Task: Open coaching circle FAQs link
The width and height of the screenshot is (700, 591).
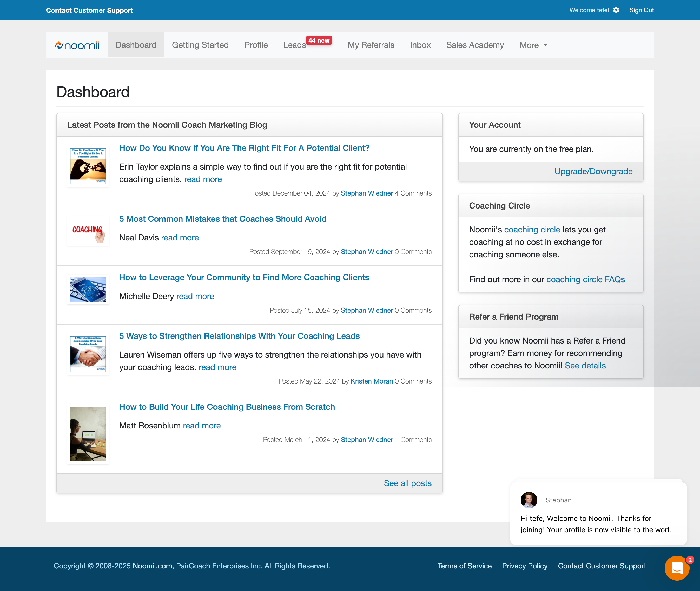Action: [x=586, y=279]
